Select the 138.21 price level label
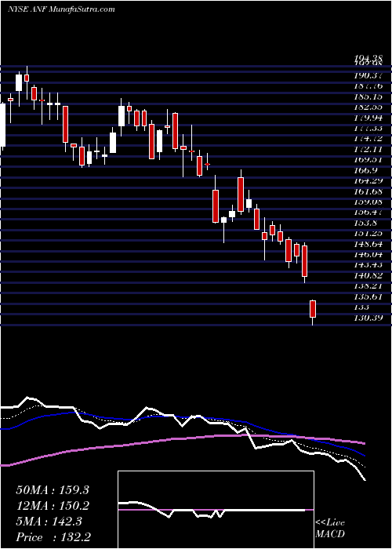Viewport: 392px width, 549px height. click(x=368, y=286)
